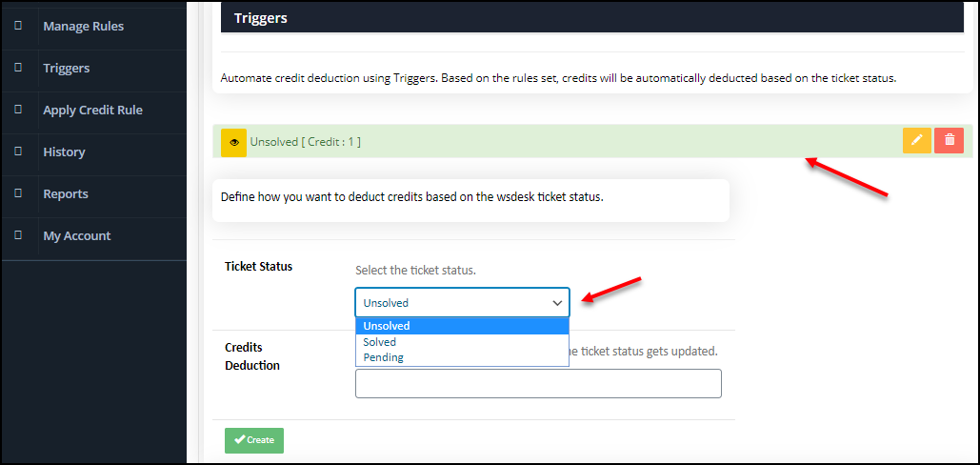The height and width of the screenshot is (465, 980).
Task: Click the green Create button
Action: (253, 440)
